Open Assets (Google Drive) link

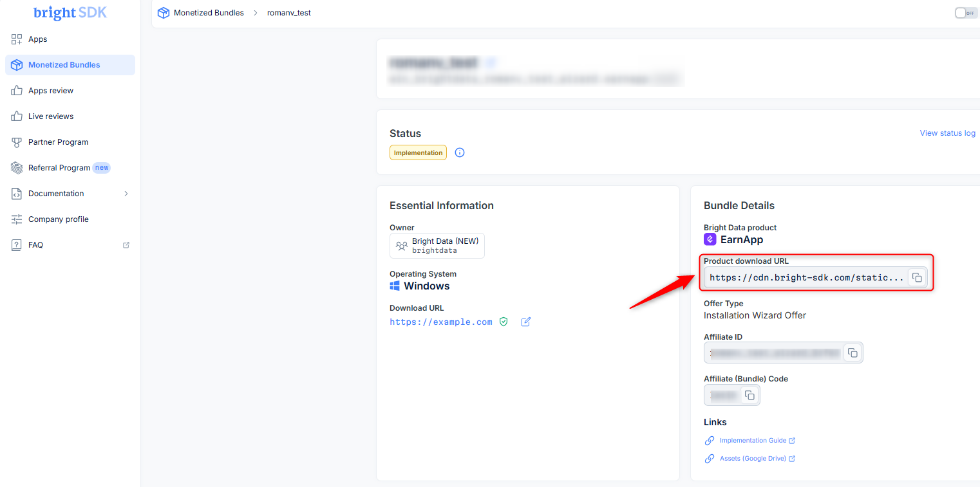[753, 459]
